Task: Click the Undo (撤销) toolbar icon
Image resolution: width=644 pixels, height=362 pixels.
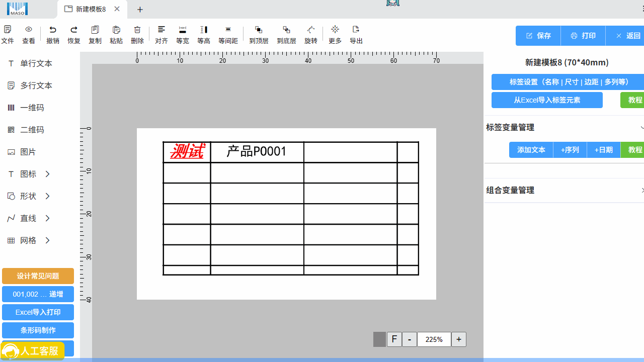Action: click(53, 30)
